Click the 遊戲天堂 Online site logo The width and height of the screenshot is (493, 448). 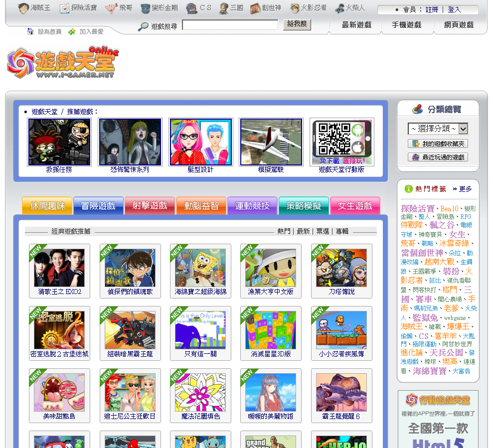(63, 62)
